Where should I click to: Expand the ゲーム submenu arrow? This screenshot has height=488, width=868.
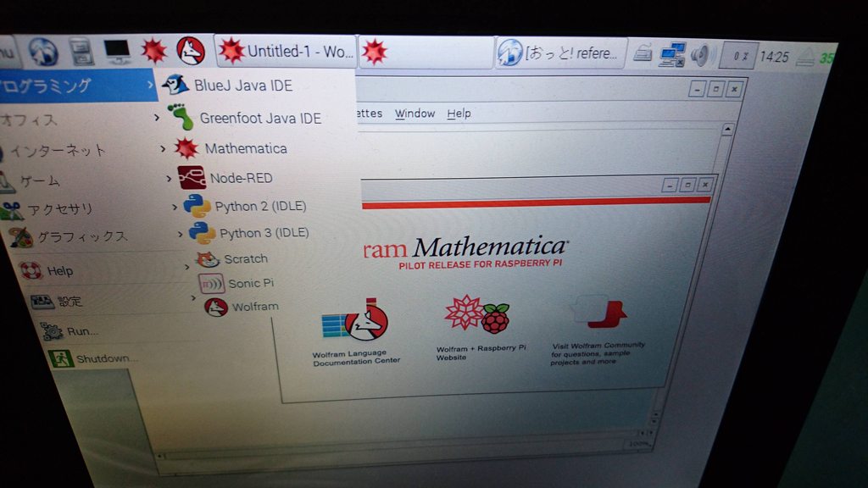point(169,178)
